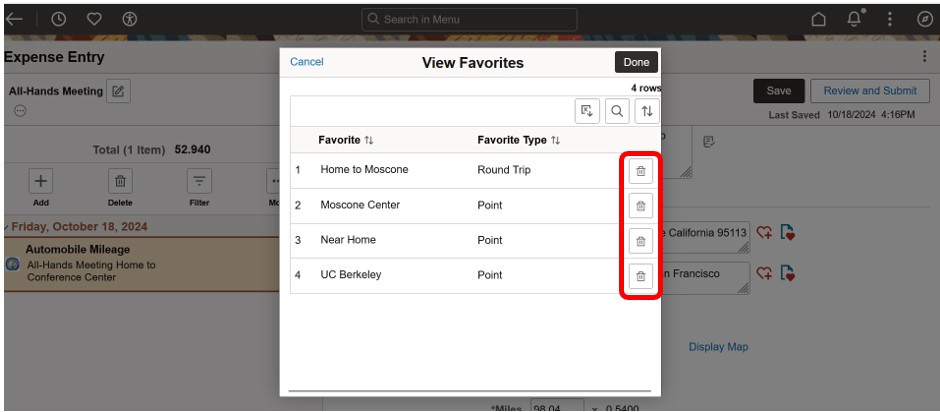Screen dimensions: 940x412
Task: Open the recently visited clock icon
Action: pyautogui.click(x=58, y=19)
